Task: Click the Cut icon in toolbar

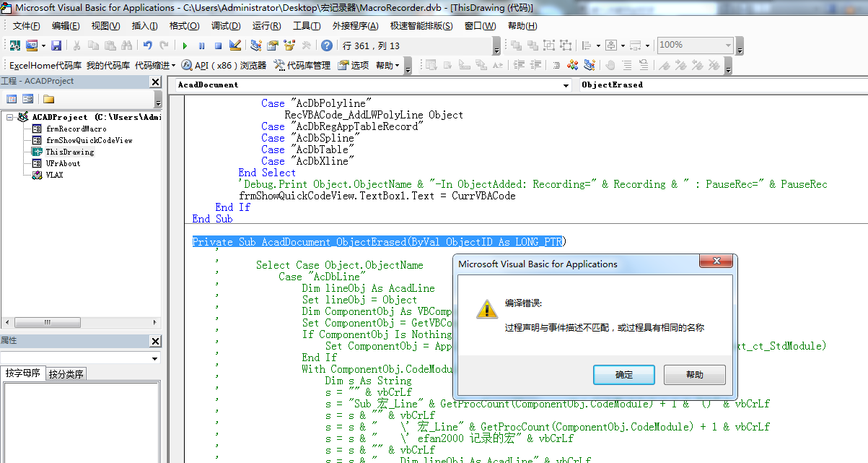Action: (76, 45)
